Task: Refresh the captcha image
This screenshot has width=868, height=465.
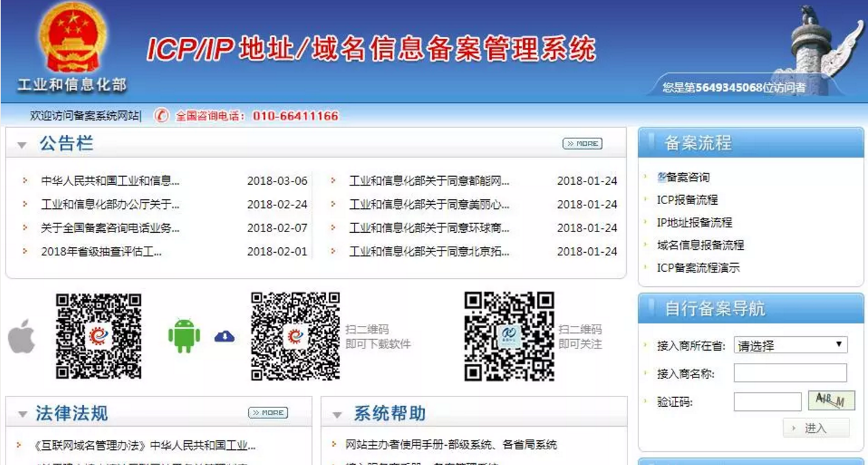Action: [832, 401]
